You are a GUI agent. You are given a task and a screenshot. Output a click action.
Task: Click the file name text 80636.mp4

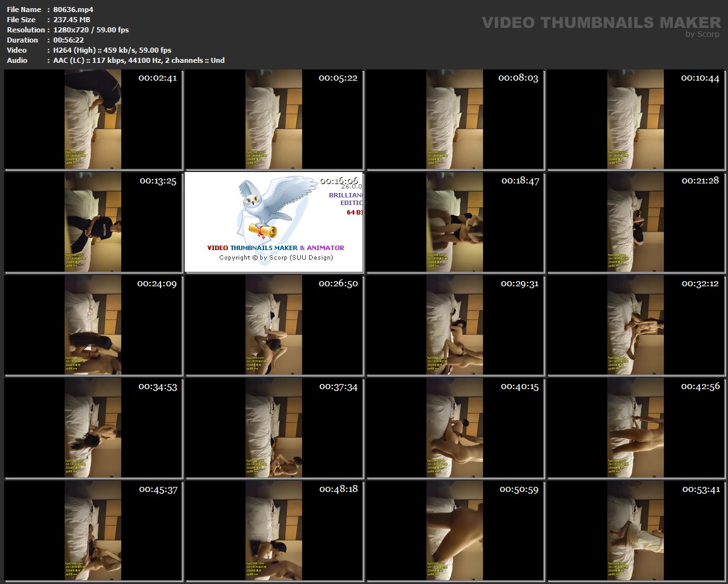[74, 10]
